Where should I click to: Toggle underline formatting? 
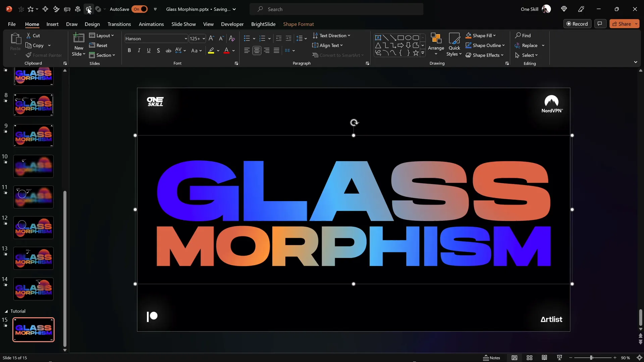pos(149,50)
